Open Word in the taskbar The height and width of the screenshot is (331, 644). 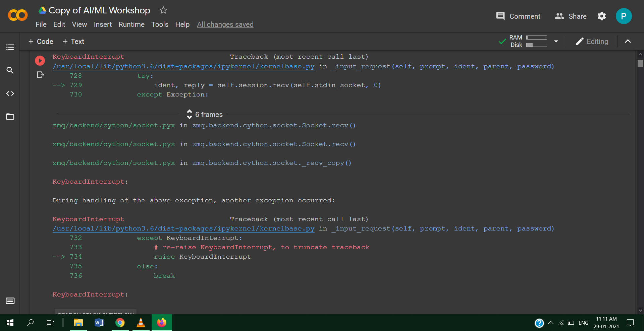pos(99,323)
